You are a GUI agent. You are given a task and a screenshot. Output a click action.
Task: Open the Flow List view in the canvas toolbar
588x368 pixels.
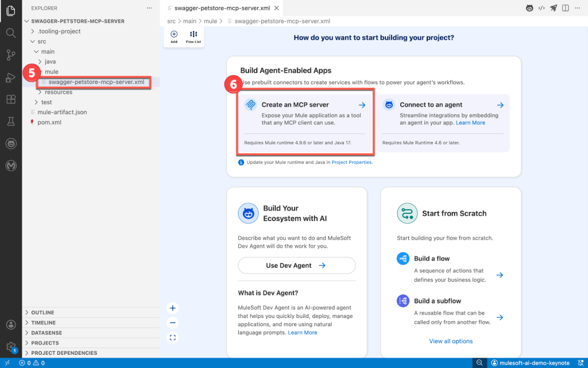194,35
